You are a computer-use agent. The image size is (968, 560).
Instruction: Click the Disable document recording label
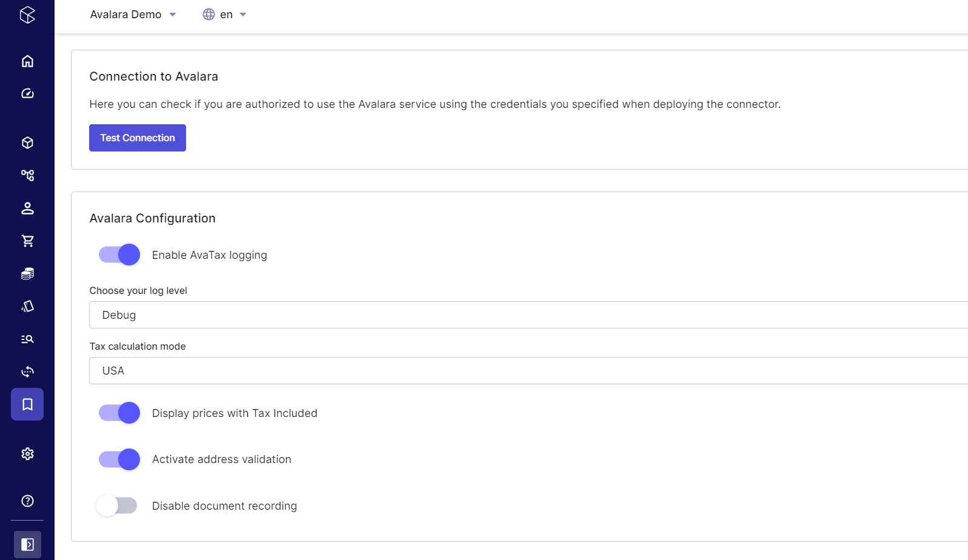click(x=224, y=506)
